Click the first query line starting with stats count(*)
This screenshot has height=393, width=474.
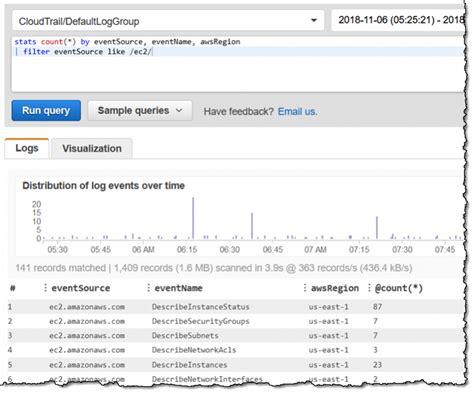[127, 42]
